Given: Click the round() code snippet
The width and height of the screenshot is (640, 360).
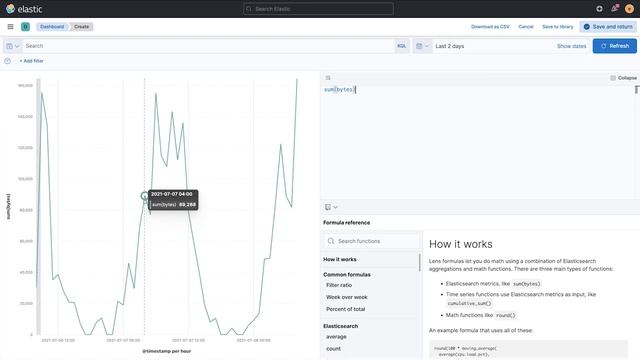Looking at the screenshot, I should pyautogui.click(x=506, y=315).
